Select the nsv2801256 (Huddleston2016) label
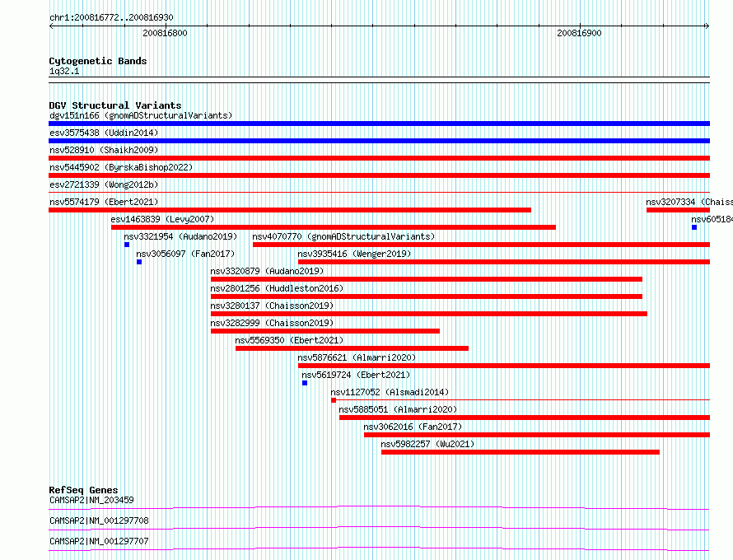 point(277,288)
